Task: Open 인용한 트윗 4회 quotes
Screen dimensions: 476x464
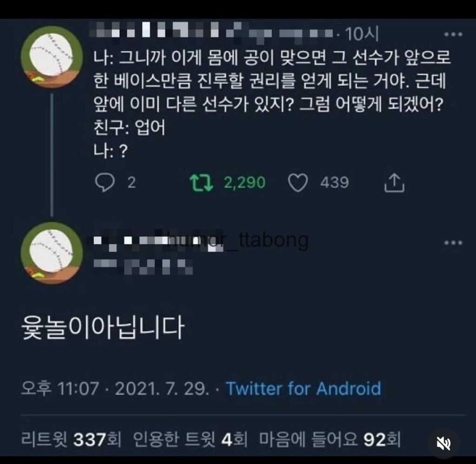Action: pos(191,438)
